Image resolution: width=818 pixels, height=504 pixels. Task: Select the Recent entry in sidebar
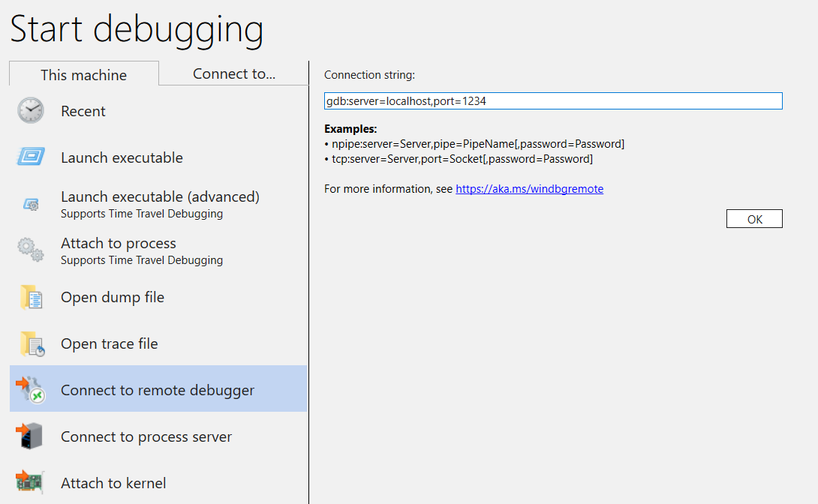tap(83, 111)
